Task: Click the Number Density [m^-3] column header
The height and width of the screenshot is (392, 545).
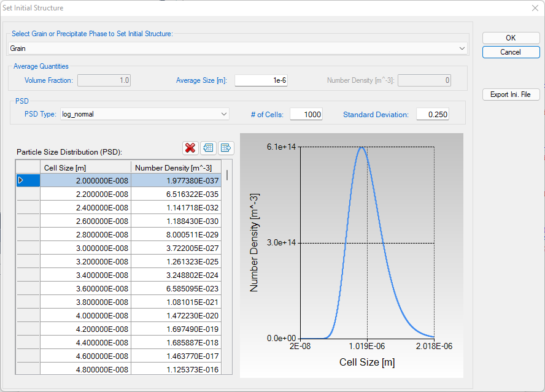Action: point(176,167)
